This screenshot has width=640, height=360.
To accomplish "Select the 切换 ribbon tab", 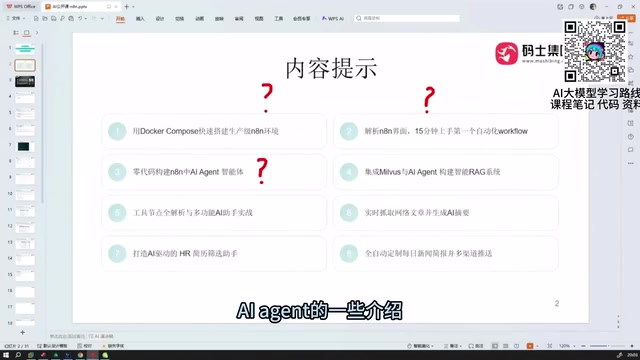I will (x=180, y=19).
